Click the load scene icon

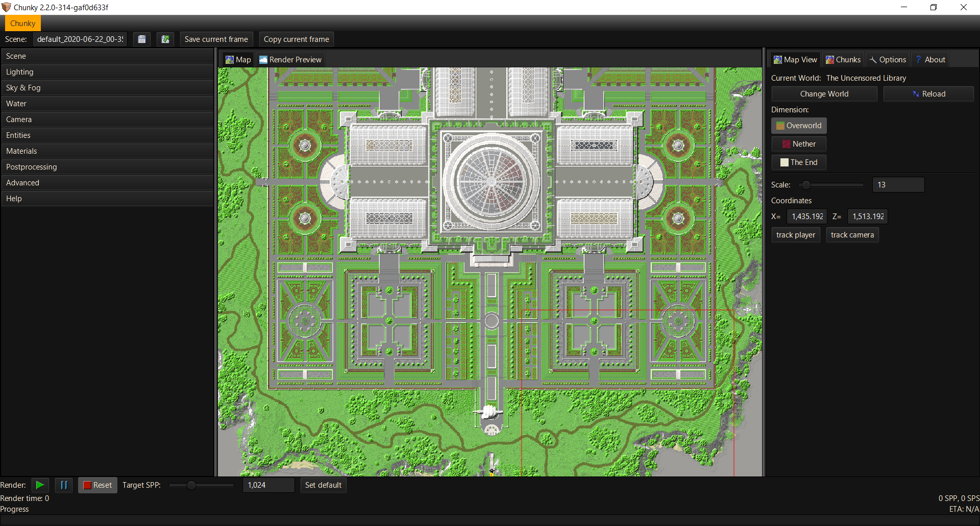tap(165, 39)
